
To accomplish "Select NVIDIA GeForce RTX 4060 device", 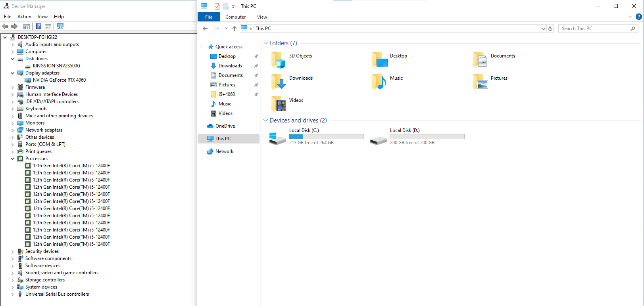I will coord(59,80).
